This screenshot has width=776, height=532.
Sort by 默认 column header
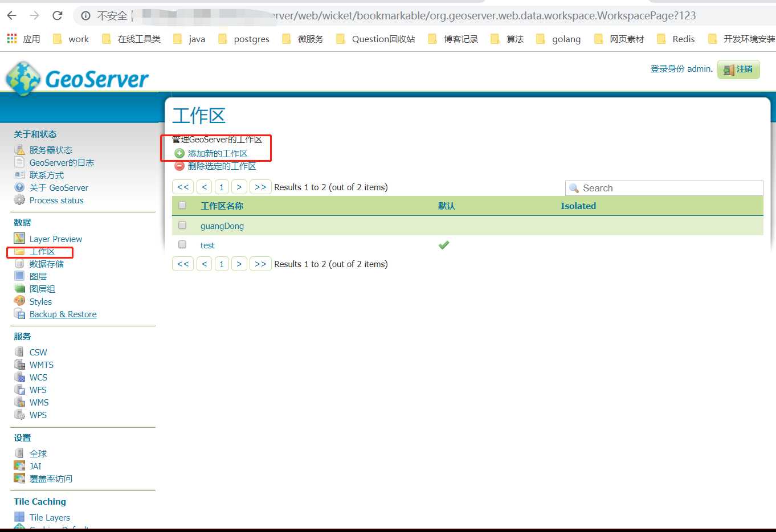coord(447,206)
